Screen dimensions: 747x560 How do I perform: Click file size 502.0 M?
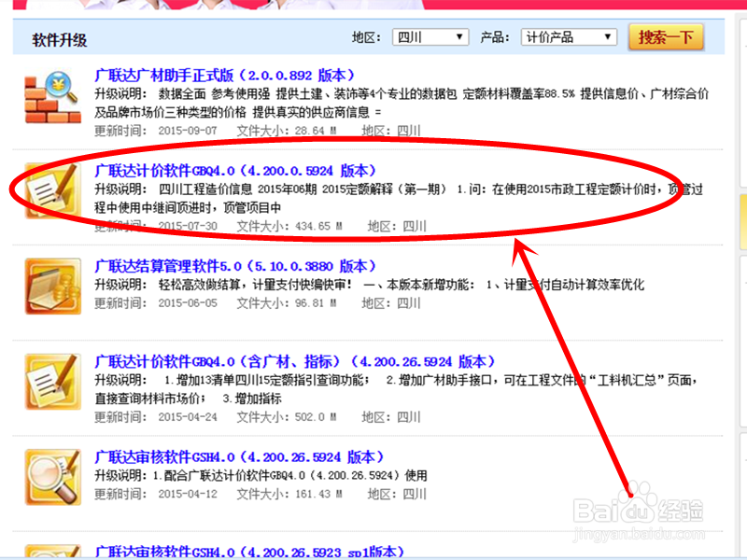(x=316, y=416)
